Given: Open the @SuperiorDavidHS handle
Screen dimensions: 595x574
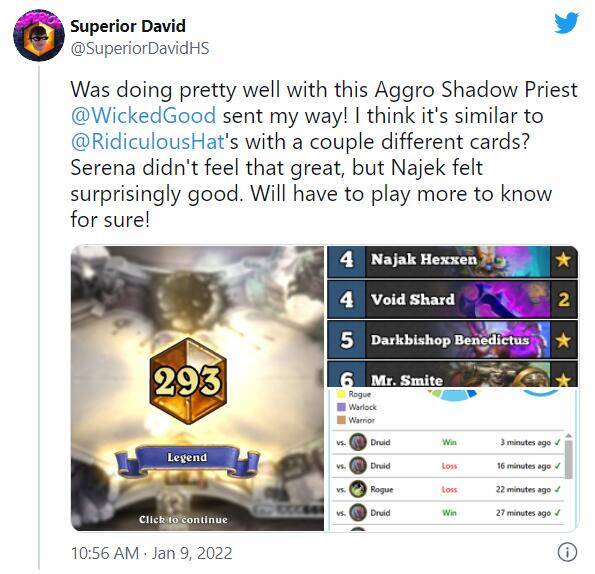Looking at the screenshot, I should coord(140,49).
